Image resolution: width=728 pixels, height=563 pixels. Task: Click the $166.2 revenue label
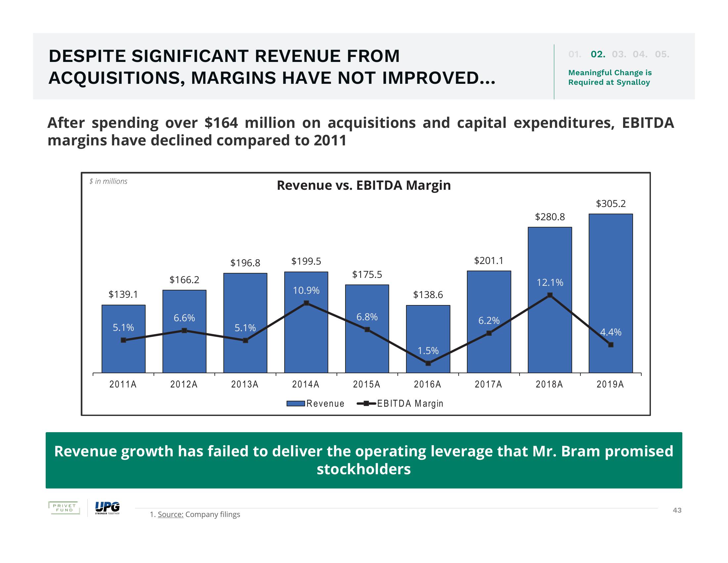coord(184,280)
